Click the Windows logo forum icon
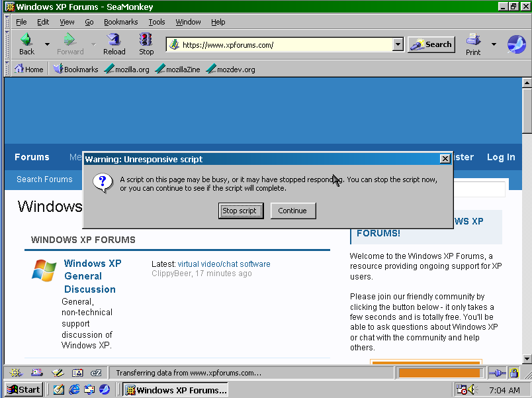This screenshot has width=532, height=398. [x=44, y=271]
